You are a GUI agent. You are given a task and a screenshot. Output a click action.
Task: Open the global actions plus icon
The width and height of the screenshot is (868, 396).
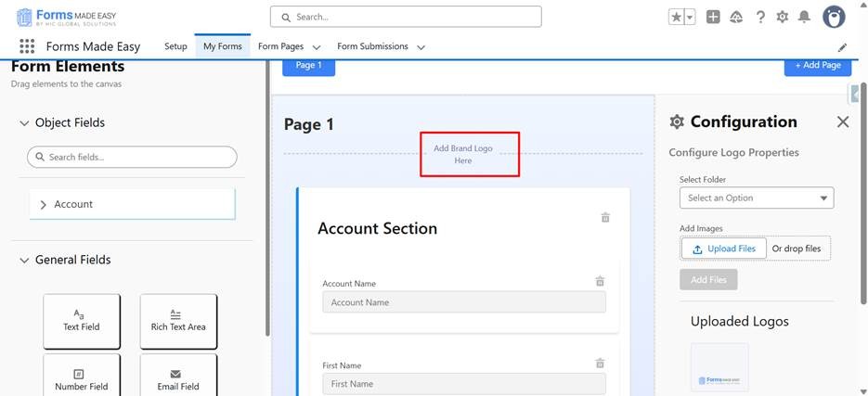coord(713,17)
